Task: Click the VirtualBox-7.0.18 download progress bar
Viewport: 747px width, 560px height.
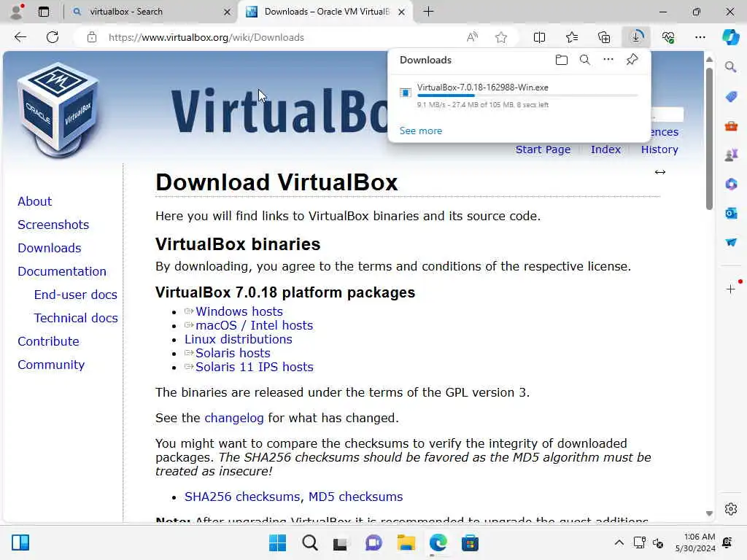Action: click(x=527, y=96)
